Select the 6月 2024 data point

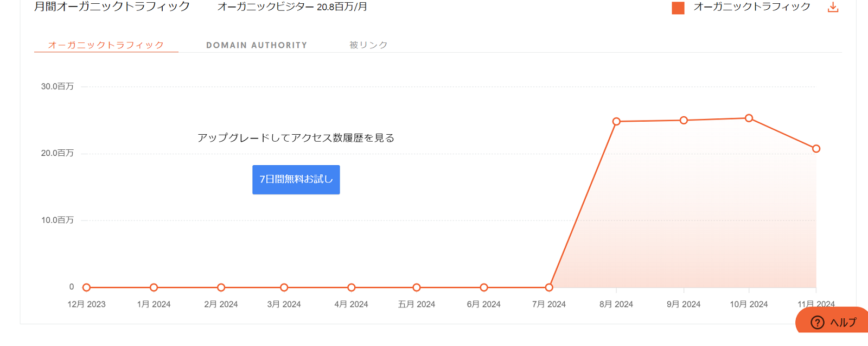[484, 287]
